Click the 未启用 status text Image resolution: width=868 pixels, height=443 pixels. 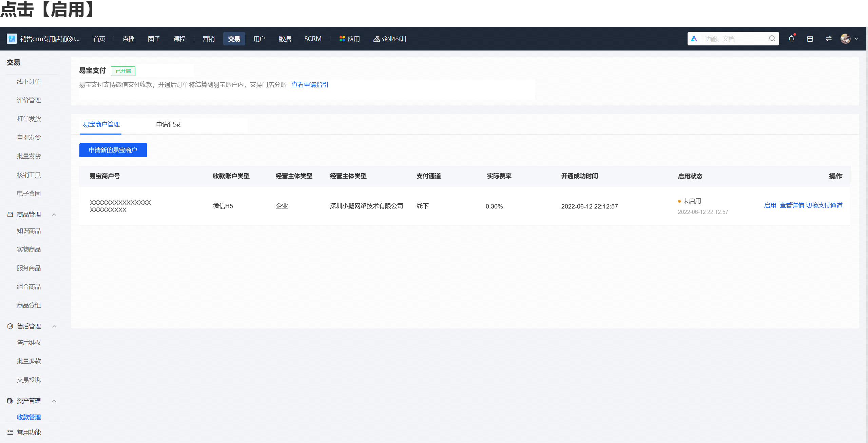click(x=692, y=201)
